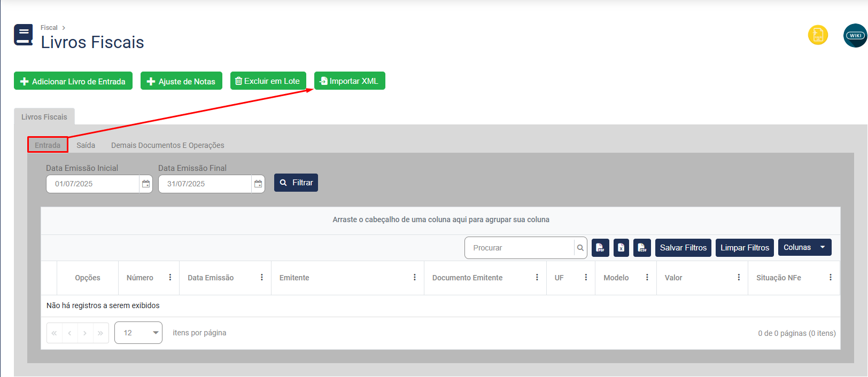Click the Importar XML button
The image size is (868, 377).
(350, 81)
